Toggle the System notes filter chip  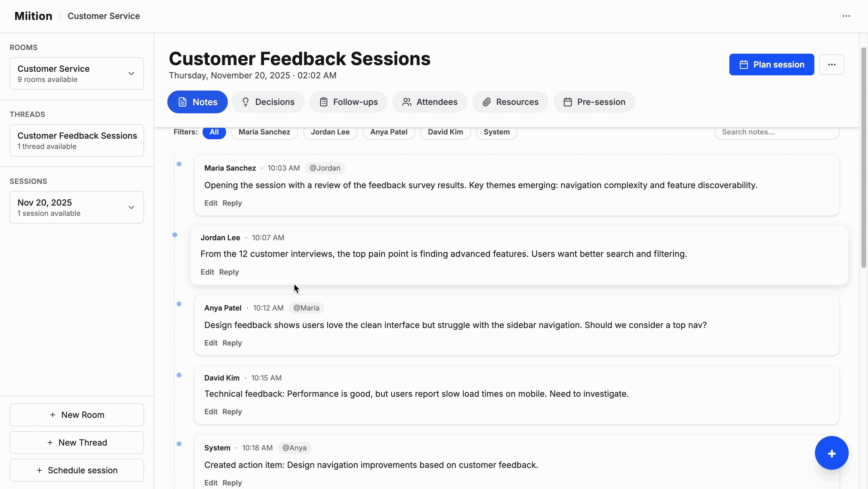(496, 132)
